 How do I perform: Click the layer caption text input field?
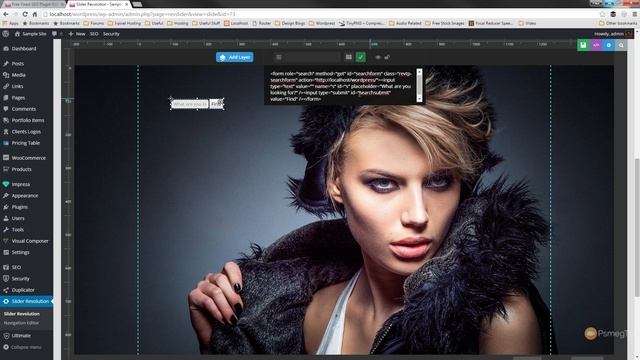[x=313, y=57]
